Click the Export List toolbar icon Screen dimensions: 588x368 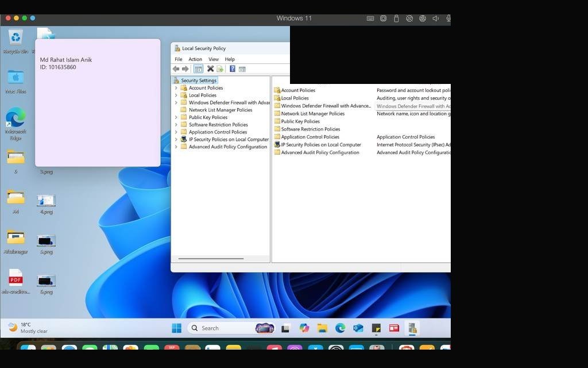[220, 69]
